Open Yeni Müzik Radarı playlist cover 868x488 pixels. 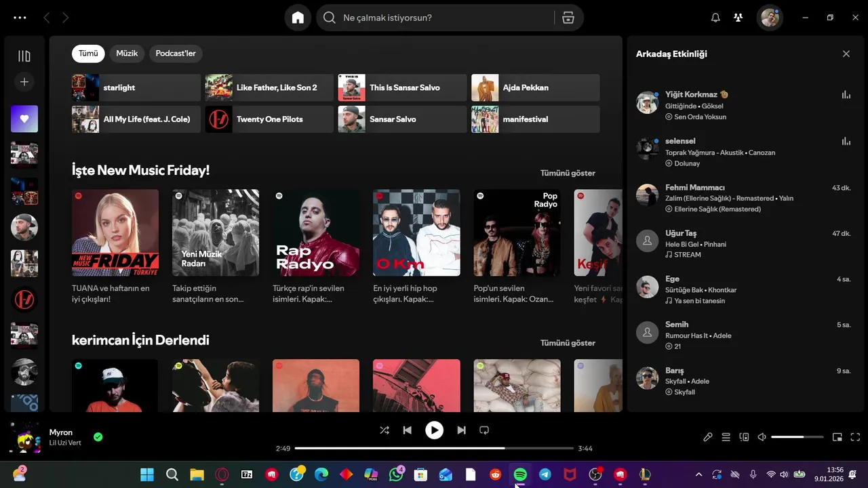coord(216,232)
